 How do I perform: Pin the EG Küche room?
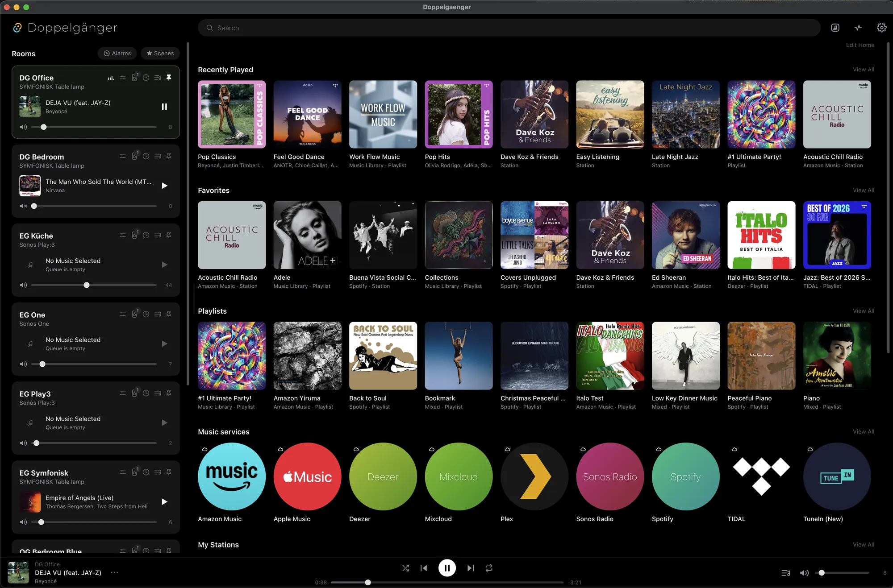point(169,235)
